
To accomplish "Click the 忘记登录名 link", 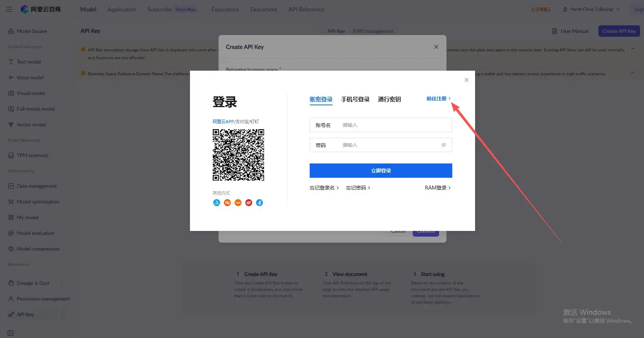I will tap(324, 188).
